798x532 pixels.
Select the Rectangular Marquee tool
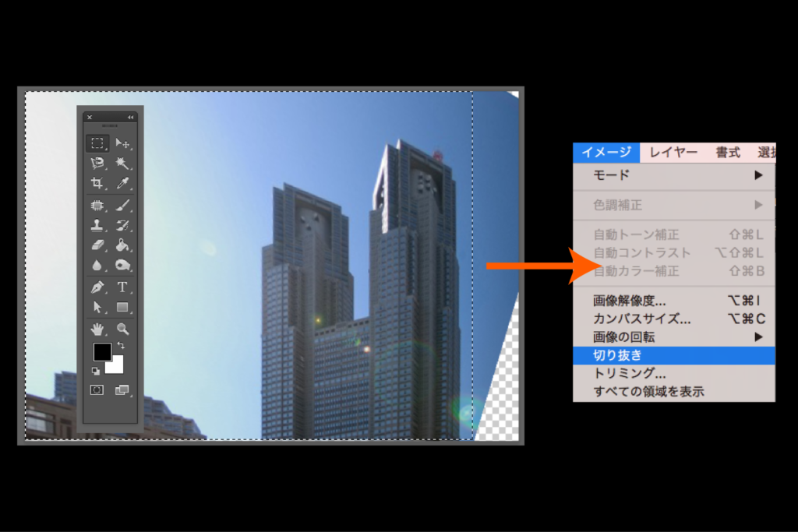[97, 143]
